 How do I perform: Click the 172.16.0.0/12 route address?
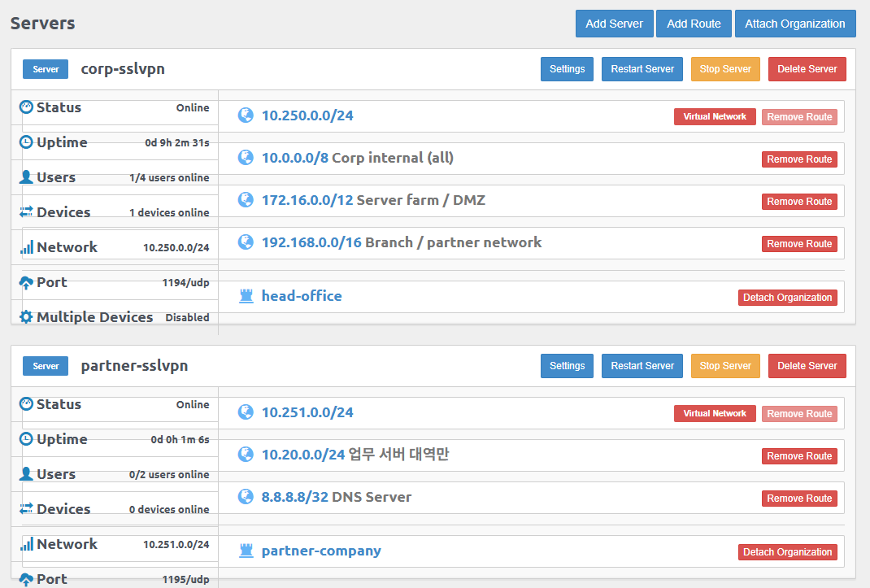pos(307,200)
